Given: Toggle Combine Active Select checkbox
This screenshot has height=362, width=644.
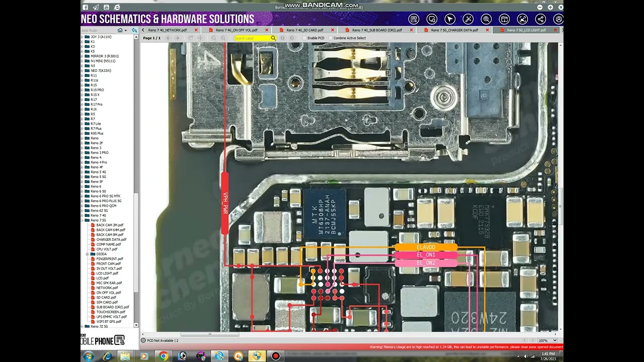Looking at the screenshot, I should point(330,38).
